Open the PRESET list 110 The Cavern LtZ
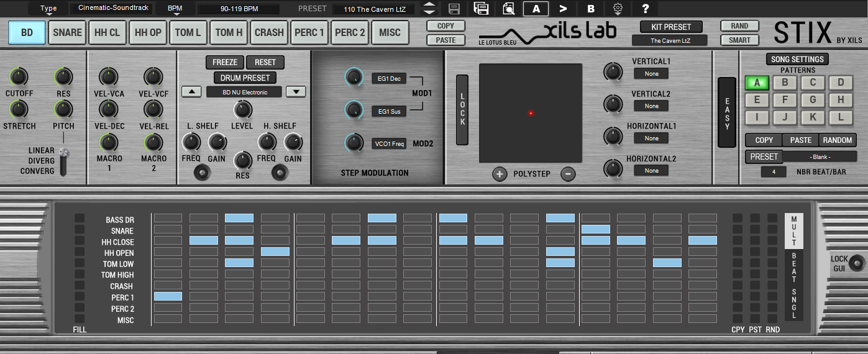 373,9
